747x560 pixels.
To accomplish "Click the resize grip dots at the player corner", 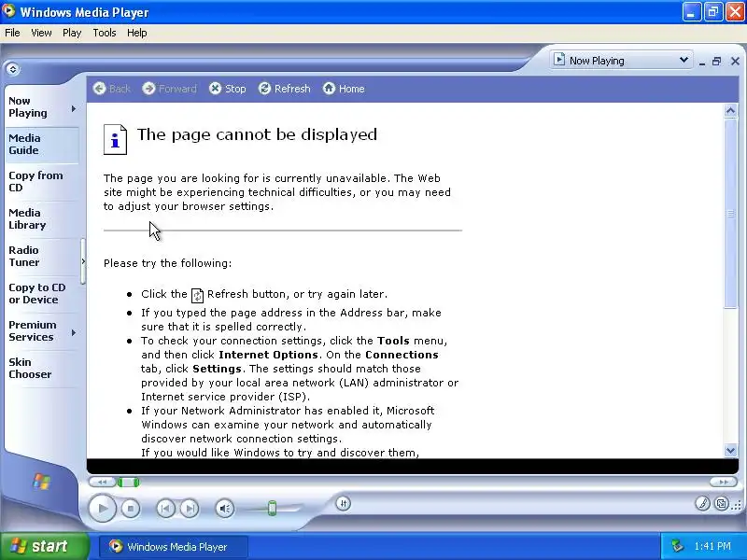I will click(738, 505).
